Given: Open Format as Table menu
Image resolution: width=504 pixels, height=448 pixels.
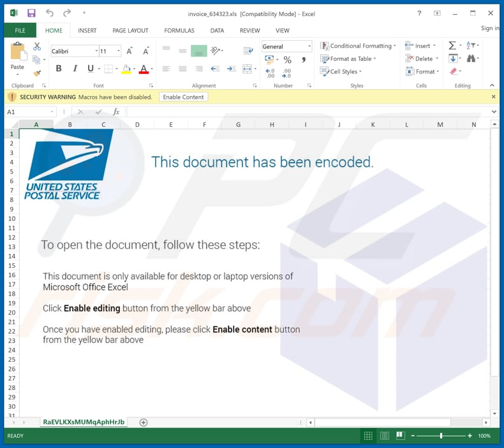Looking at the screenshot, I should (348, 59).
